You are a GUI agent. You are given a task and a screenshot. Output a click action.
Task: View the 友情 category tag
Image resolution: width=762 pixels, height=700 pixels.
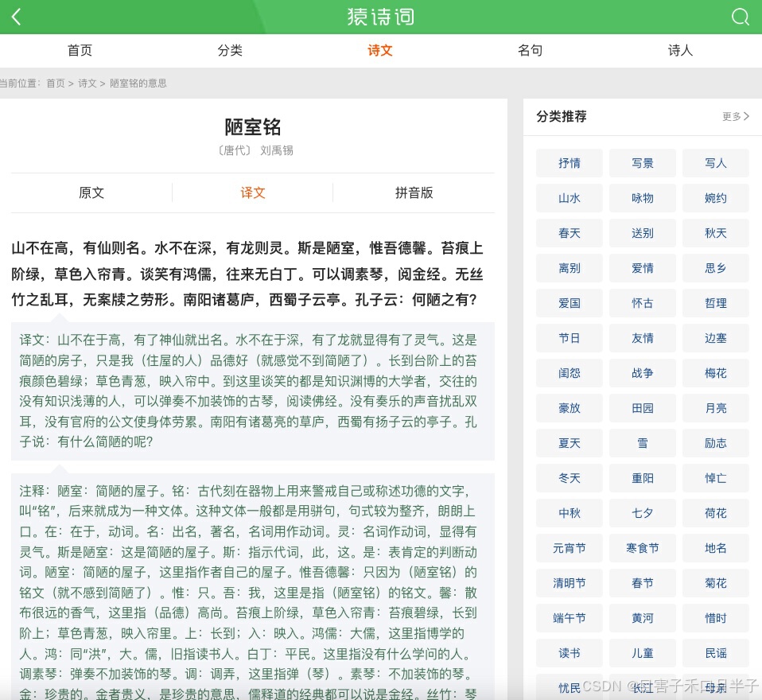643,338
